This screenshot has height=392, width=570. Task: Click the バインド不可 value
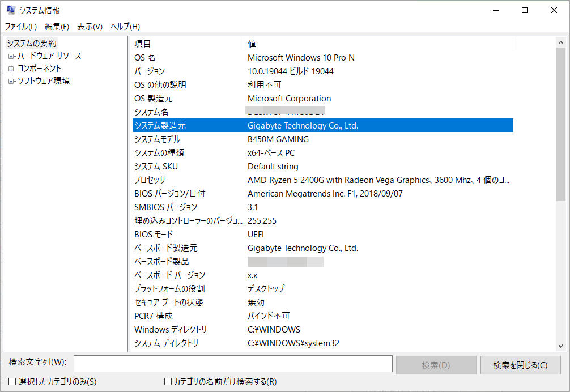click(269, 316)
